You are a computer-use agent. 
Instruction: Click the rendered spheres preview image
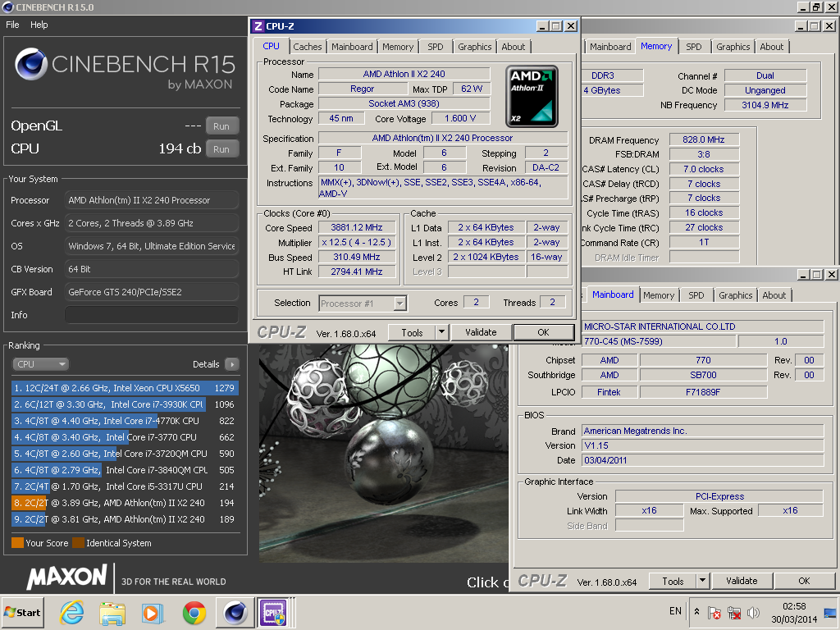tap(383, 453)
